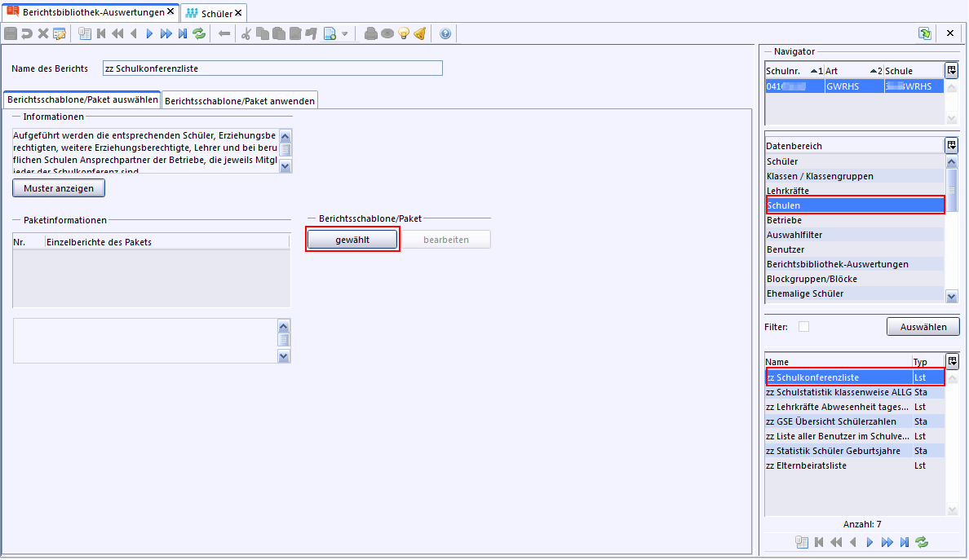This screenshot has width=969, height=560.
Task: Click the Name des Berichts text field
Action: coord(272,68)
